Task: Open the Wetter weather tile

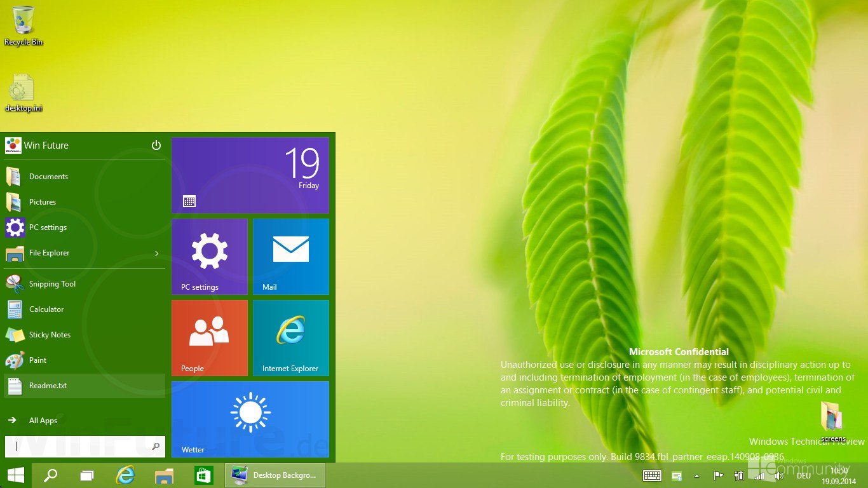Action: tap(250, 419)
